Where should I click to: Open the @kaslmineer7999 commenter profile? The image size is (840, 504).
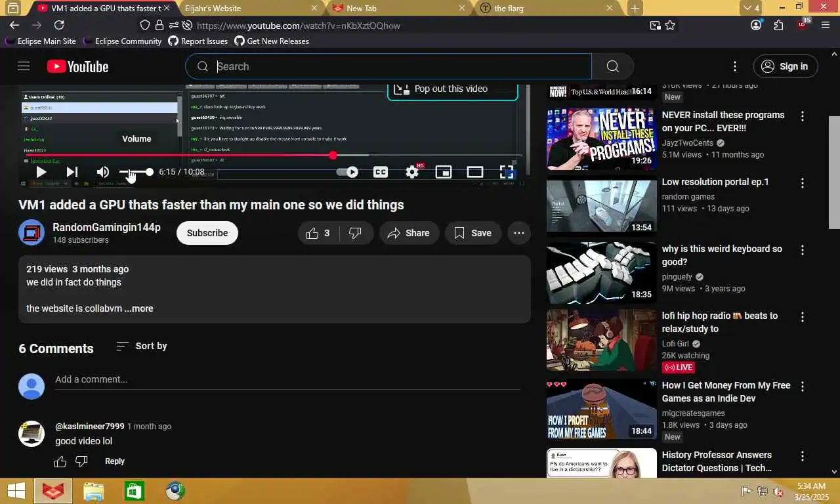pyautogui.click(x=90, y=427)
